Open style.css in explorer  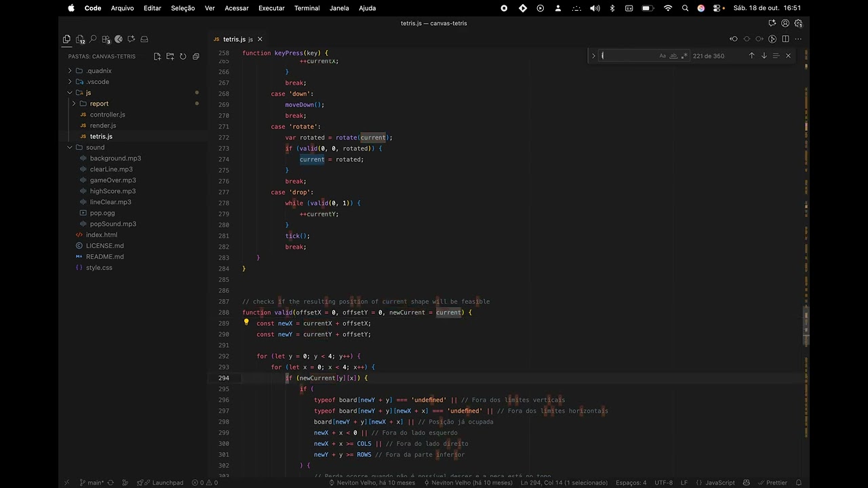click(x=99, y=268)
